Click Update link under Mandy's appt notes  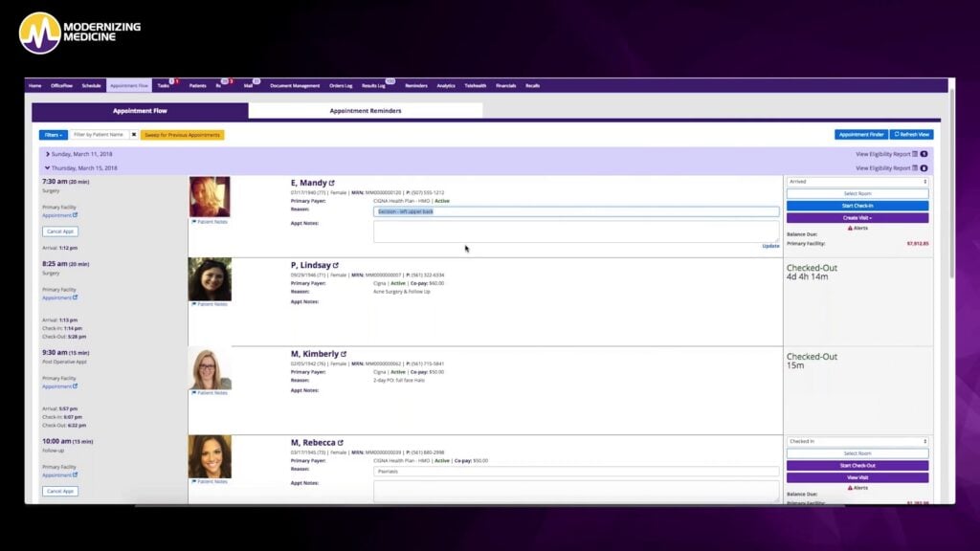point(770,246)
